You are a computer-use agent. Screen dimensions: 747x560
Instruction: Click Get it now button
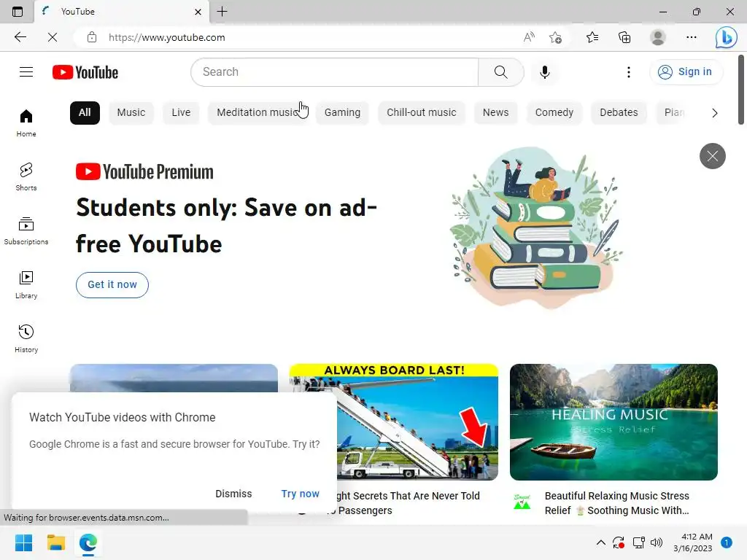coord(112,285)
